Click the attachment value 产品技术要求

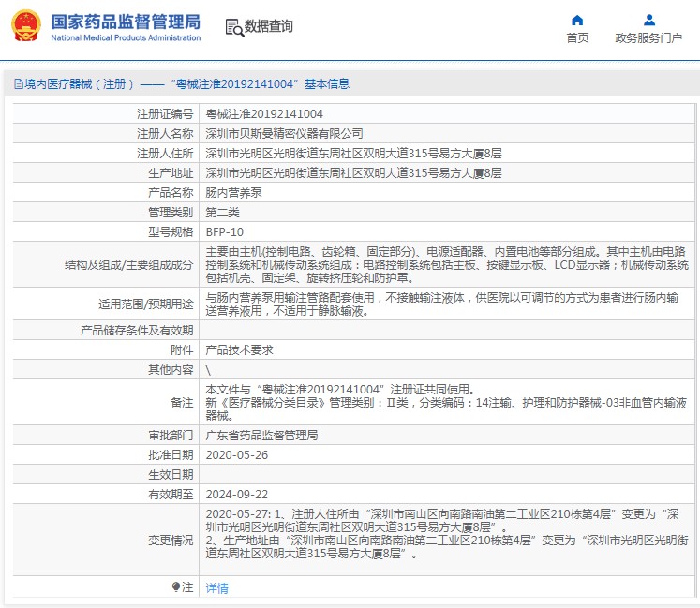point(239,349)
